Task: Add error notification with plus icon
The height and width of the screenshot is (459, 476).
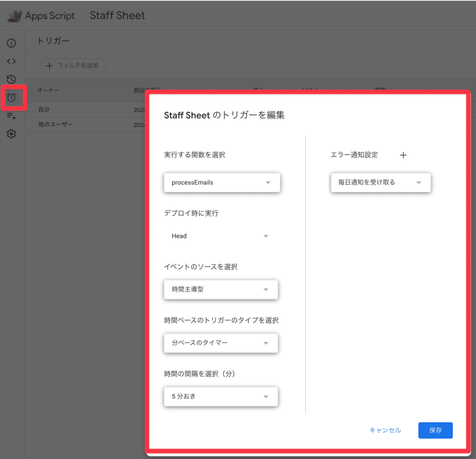Action: click(x=403, y=155)
